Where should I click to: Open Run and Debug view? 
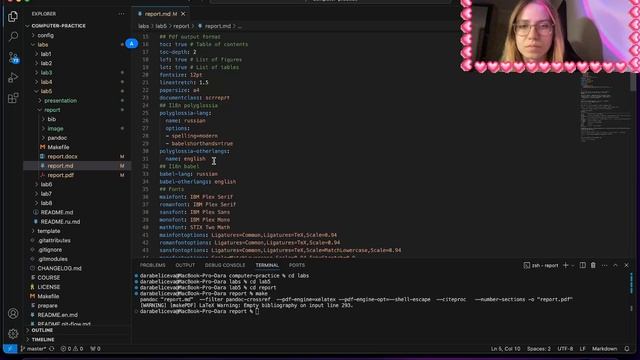click(x=13, y=78)
